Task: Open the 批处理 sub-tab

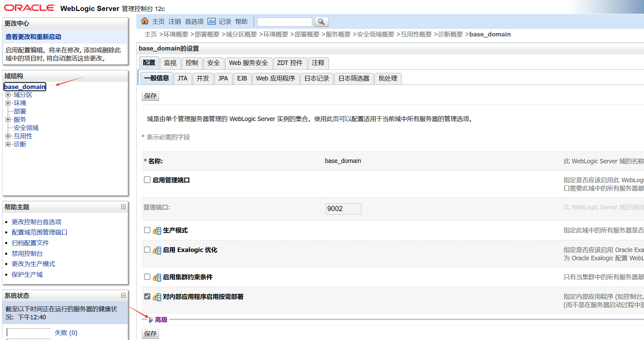Action: coord(388,78)
